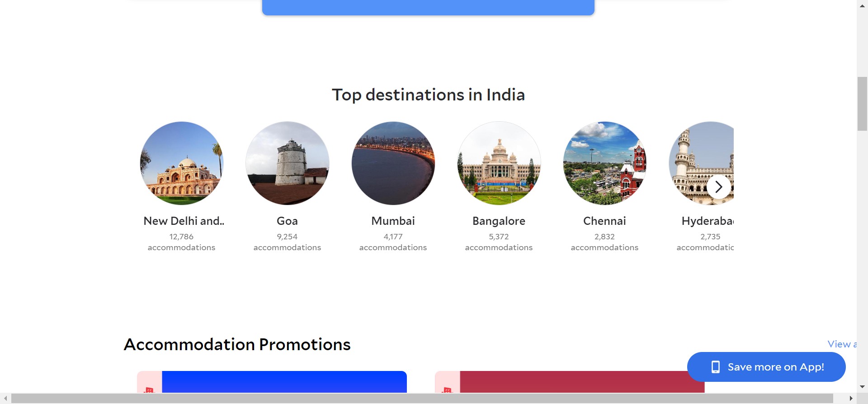Screen dimensions: 868x404
Task: Click the blue promotion banner card
Action: click(284, 382)
